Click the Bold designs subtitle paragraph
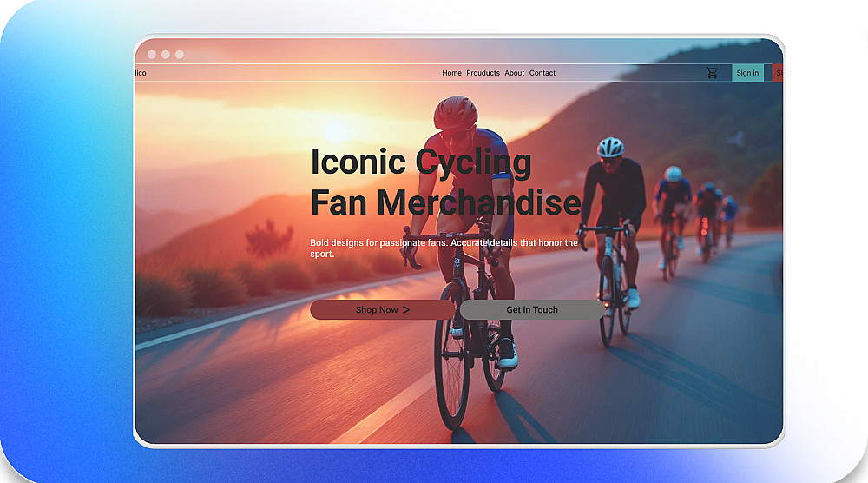The width and height of the screenshot is (868, 483). pyautogui.click(x=444, y=248)
